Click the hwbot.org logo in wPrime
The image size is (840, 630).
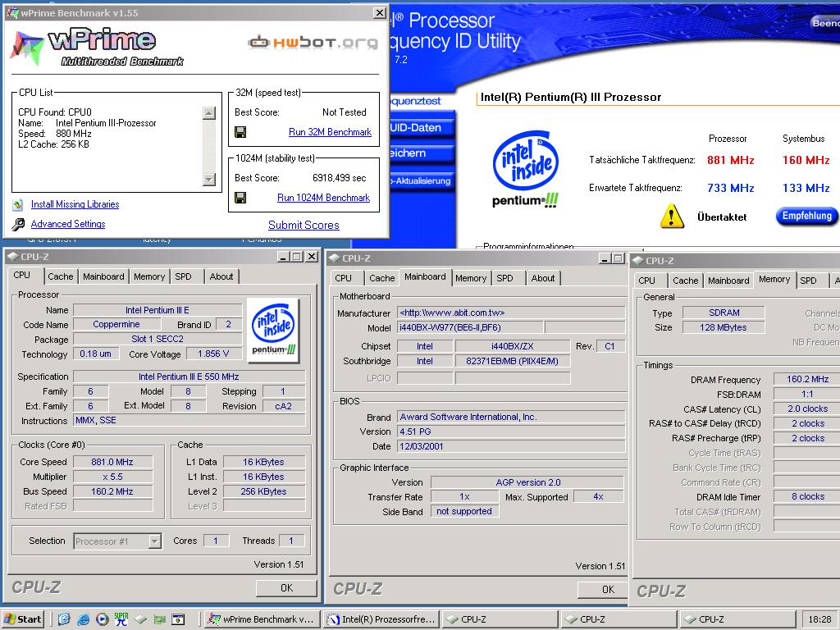pos(313,42)
